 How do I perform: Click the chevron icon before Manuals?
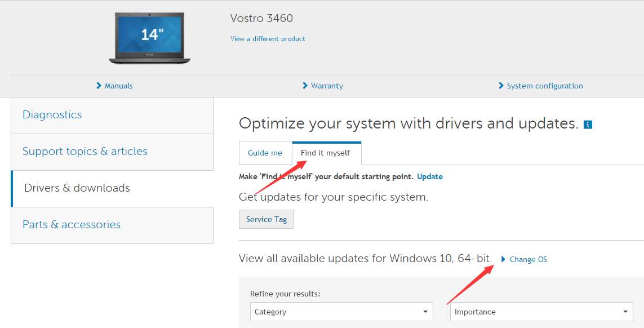coord(99,85)
